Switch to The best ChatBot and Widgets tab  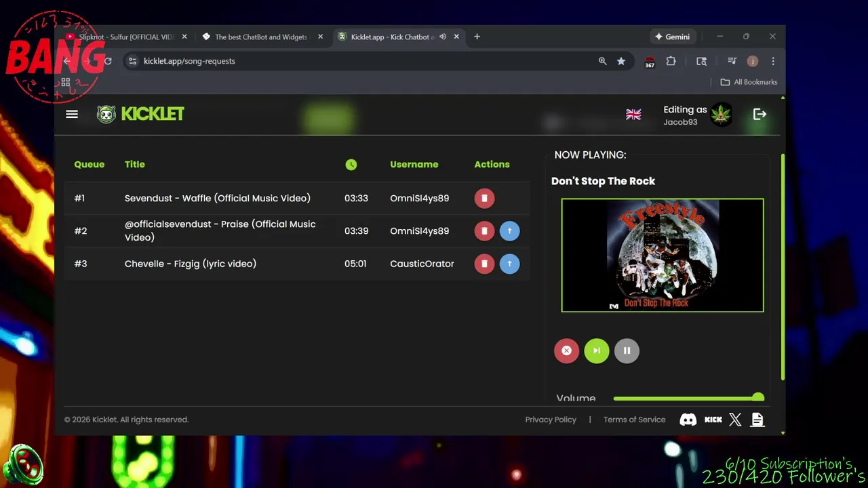click(x=261, y=37)
